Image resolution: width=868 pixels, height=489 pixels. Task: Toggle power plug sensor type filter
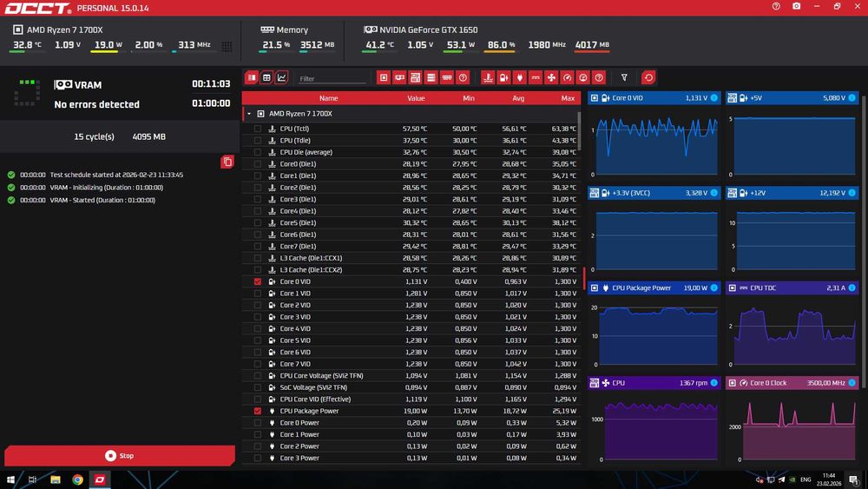point(520,77)
